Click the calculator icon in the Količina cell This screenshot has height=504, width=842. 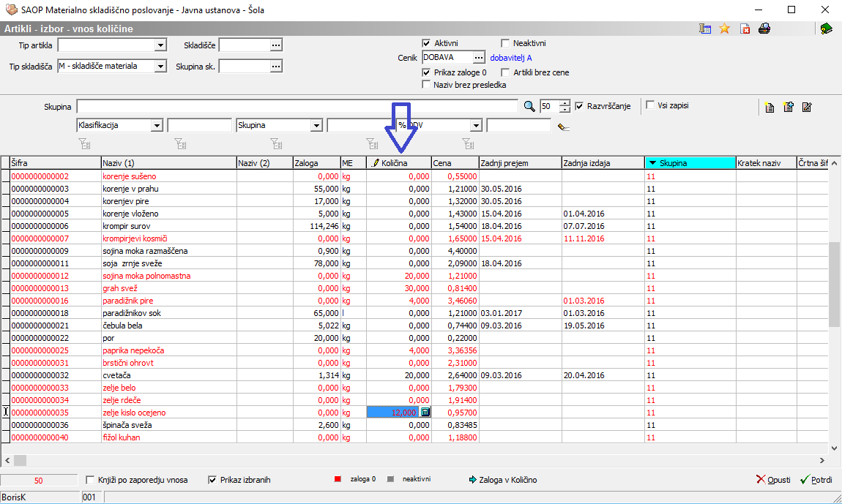[x=425, y=413]
